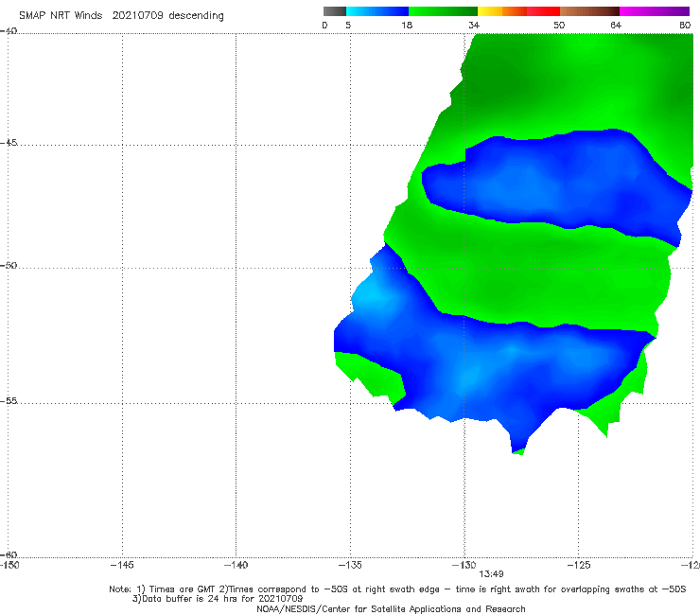This screenshot has width=700, height=615.
Task: Click the green segment of the color bar
Action: 443,11
